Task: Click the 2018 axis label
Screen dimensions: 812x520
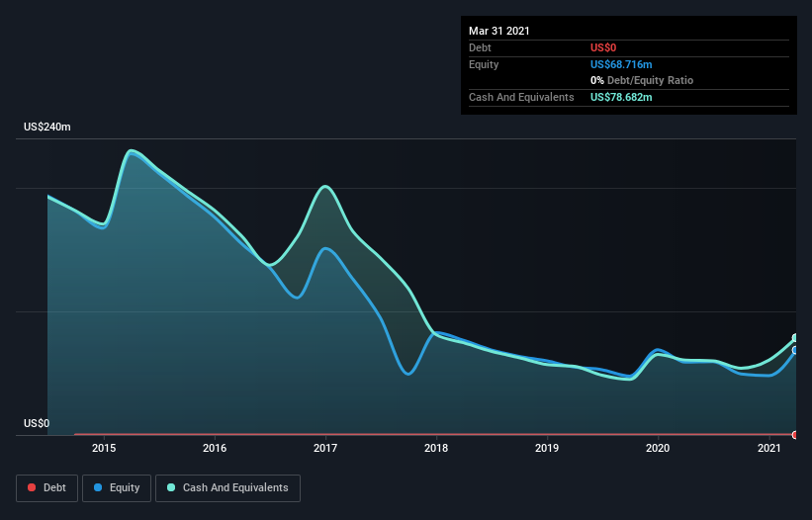Action: coord(436,448)
